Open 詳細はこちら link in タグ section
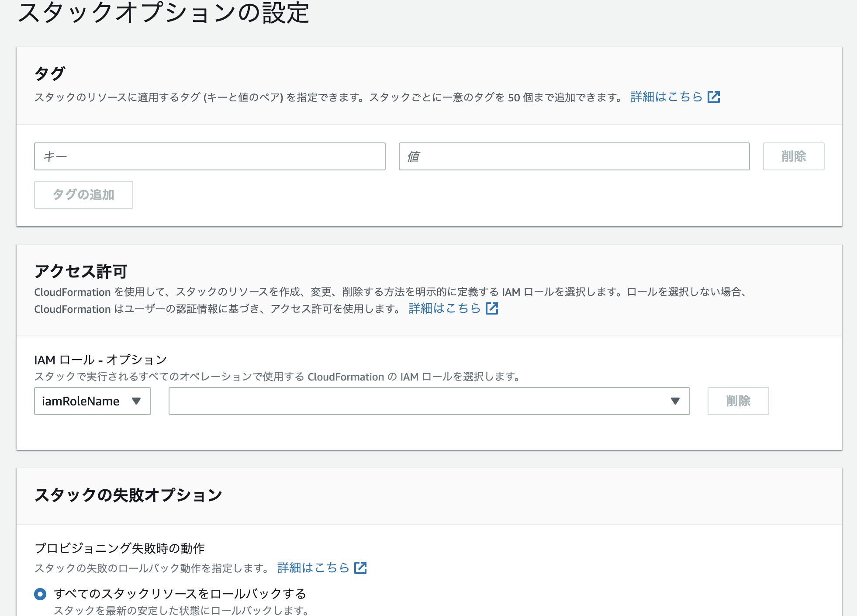 (x=666, y=97)
